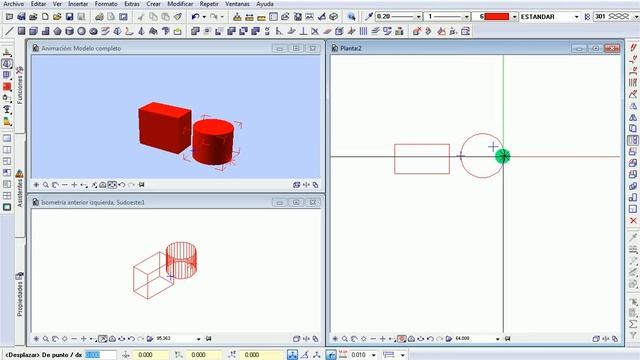Click the dx input field in dialog line
This screenshot has width=640, height=360.
[x=100, y=355]
